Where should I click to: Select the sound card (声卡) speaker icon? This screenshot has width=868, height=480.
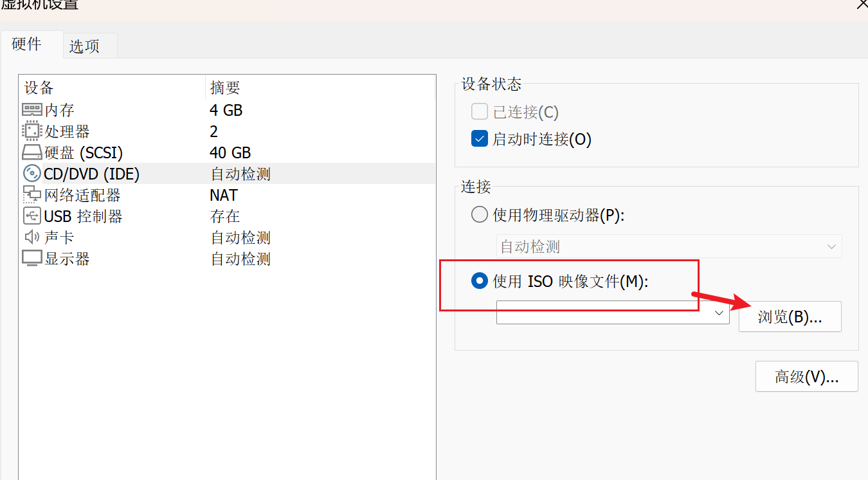point(32,237)
